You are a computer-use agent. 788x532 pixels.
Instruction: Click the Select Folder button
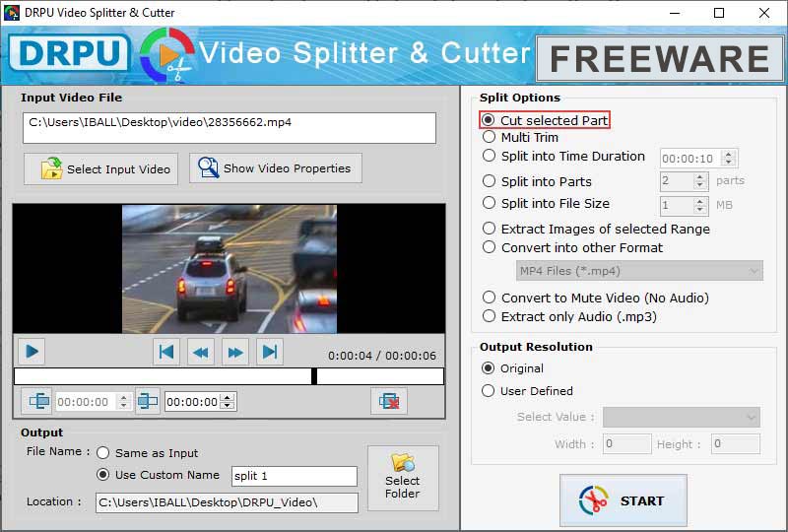pos(403,478)
